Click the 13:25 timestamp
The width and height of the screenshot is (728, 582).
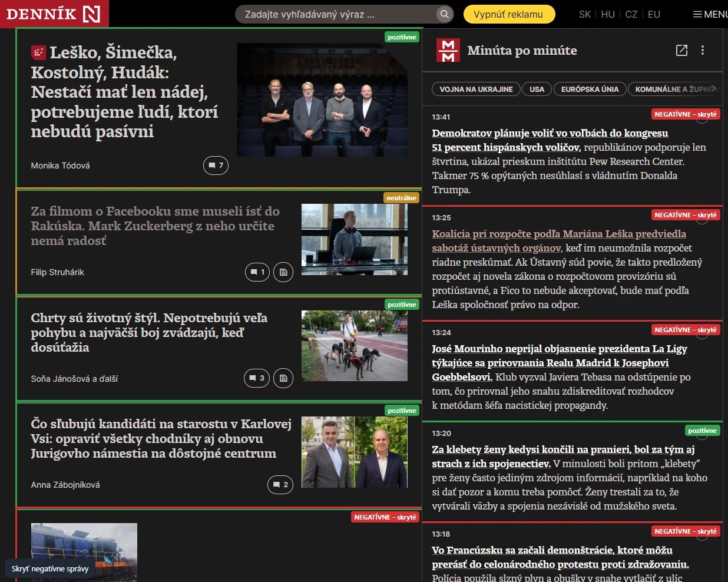[441, 217]
